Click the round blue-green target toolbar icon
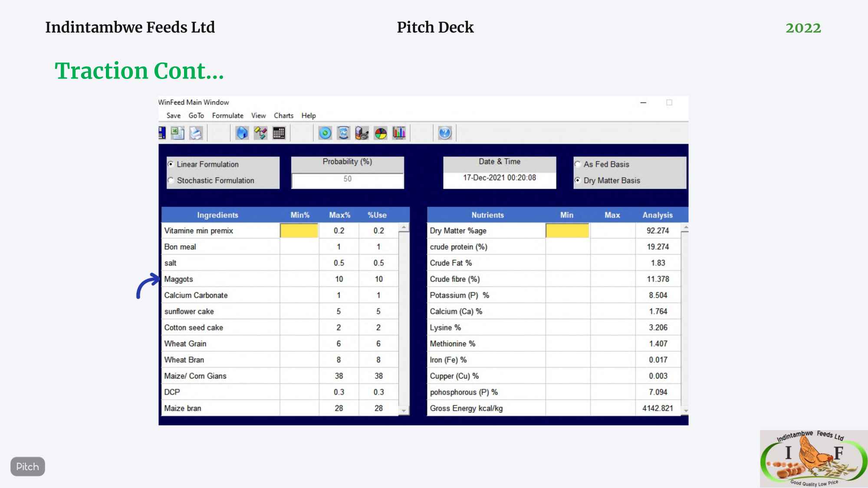 tap(325, 133)
